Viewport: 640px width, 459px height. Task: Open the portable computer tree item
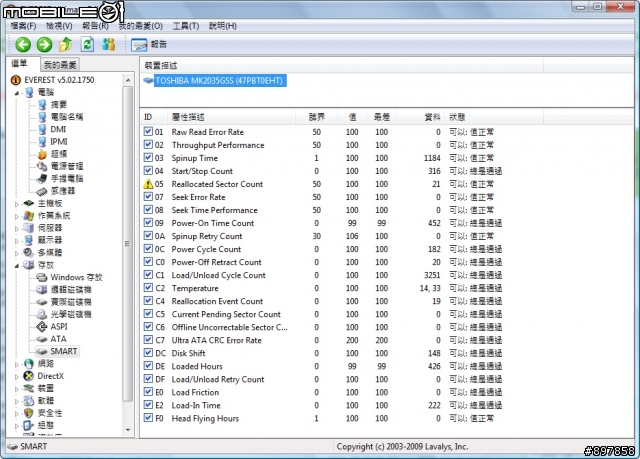tap(67, 178)
